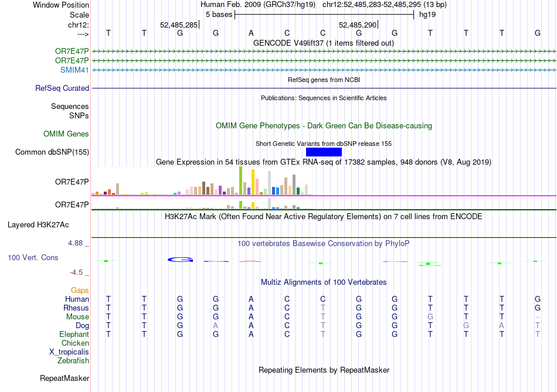This screenshot has height=392, width=557.
Task: Click the ---> strand direction arrow label
Action: (83, 34)
